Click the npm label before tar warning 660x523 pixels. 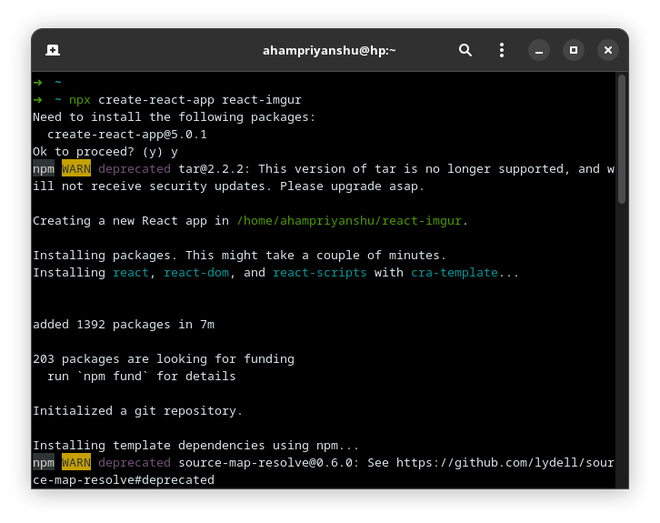coord(43,169)
